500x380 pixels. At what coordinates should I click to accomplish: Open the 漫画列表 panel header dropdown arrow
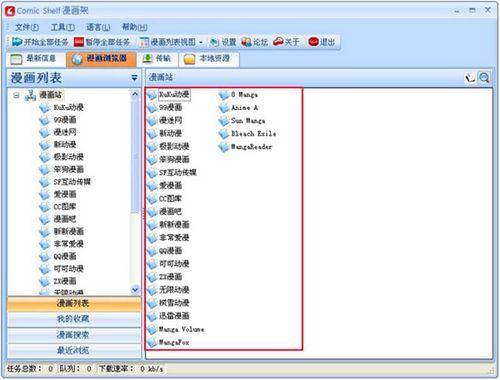tap(134, 78)
